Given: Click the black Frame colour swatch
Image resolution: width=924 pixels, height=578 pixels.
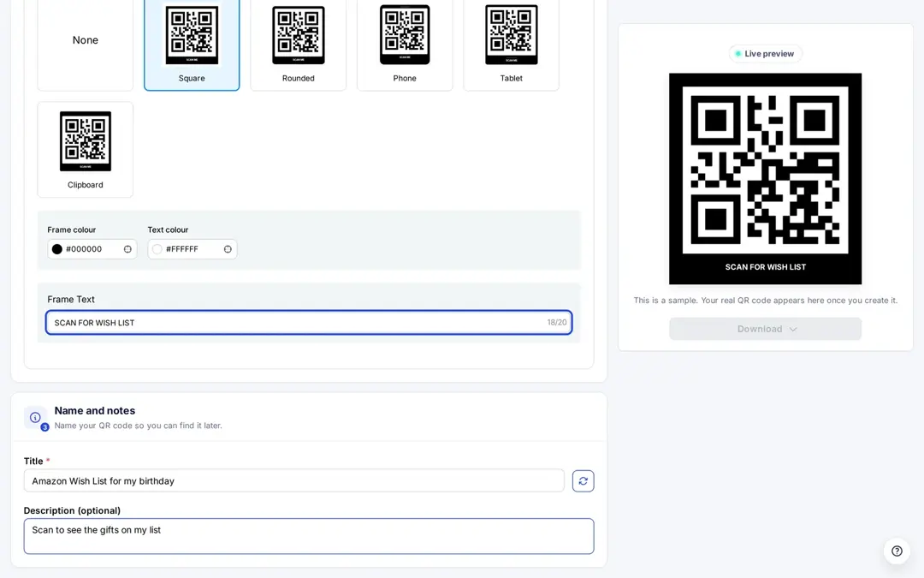Looking at the screenshot, I should point(57,249).
